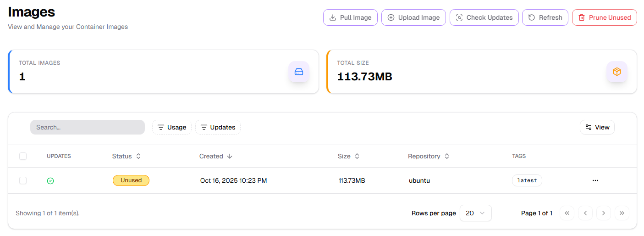Image resolution: width=644 pixels, height=236 pixels.
Task: Jump to the last page
Action: (622, 213)
